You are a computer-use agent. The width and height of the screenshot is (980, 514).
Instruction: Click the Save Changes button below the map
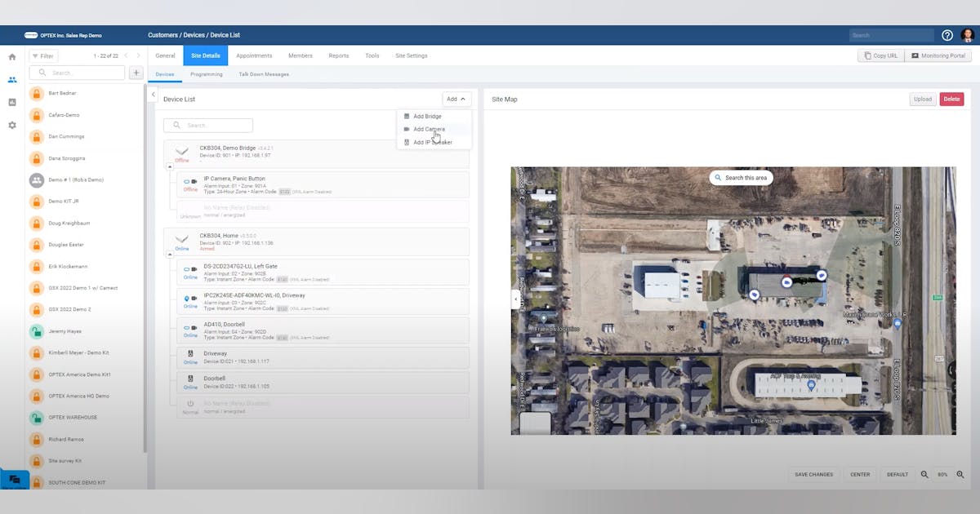(x=813, y=474)
